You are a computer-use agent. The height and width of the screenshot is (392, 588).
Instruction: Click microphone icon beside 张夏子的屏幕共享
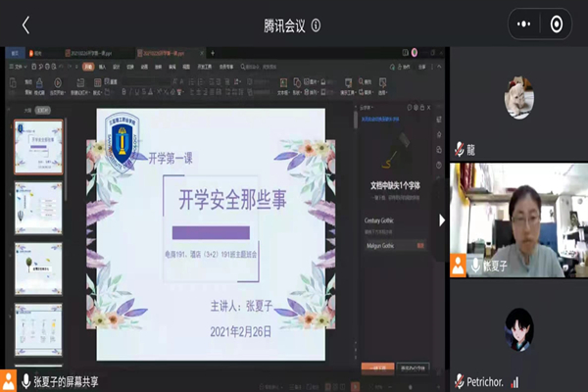point(25,381)
